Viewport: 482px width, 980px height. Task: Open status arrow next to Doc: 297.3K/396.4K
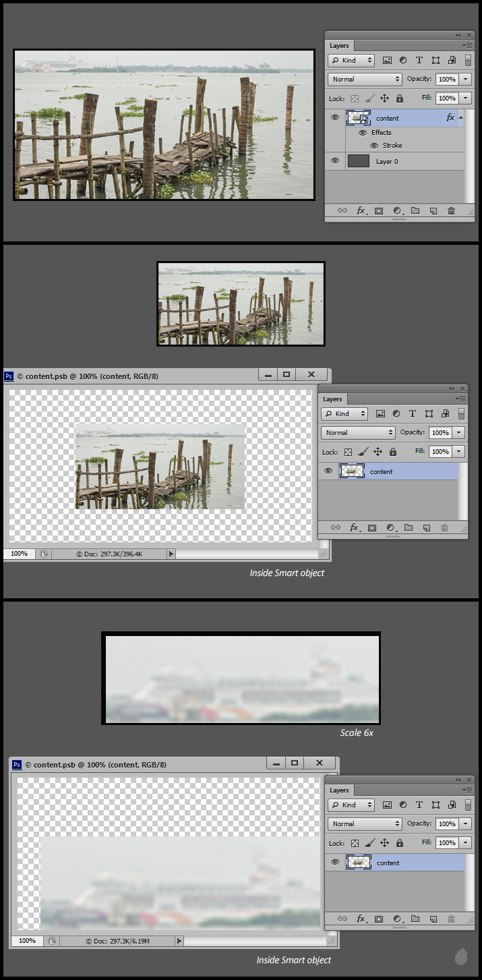click(171, 554)
